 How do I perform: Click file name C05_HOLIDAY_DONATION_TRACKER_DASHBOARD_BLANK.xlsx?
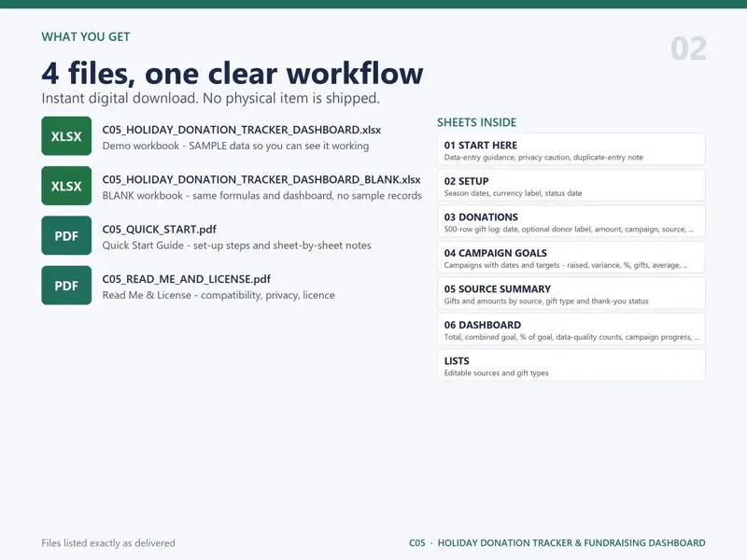click(x=261, y=179)
